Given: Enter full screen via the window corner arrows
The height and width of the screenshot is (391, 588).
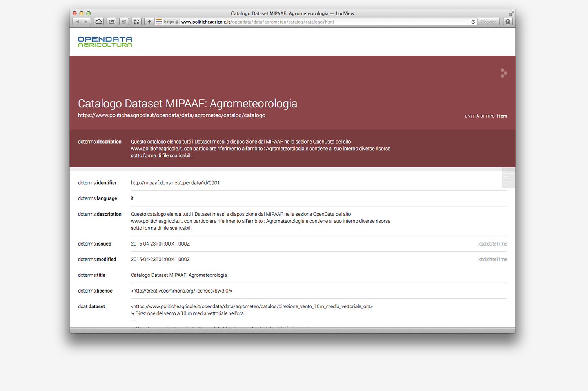Looking at the screenshot, I should pyautogui.click(x=511, y=13).
